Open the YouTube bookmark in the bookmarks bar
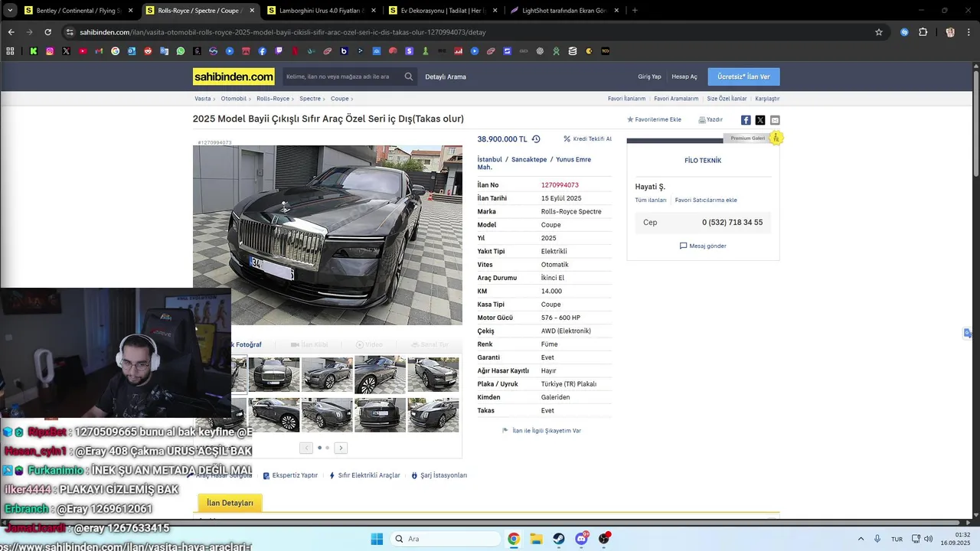This screenshot has width=980, height=551. [x=83, y=51]
